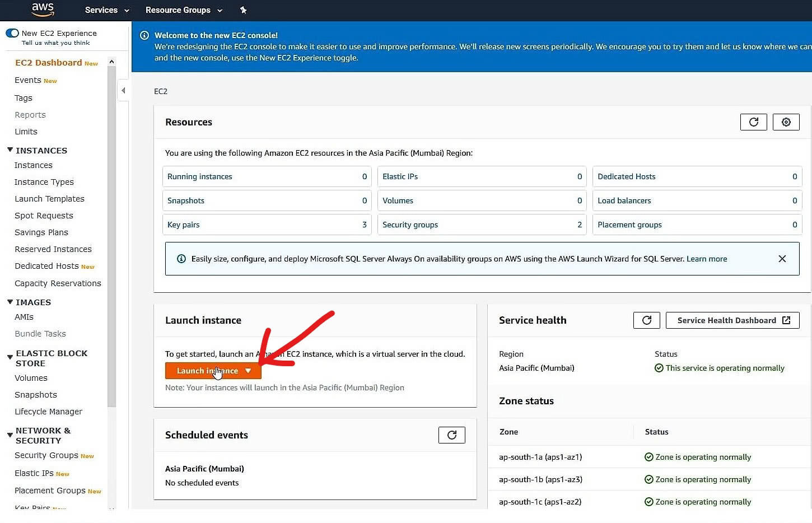
Task: Refresh the Resources panel
Action: [753, 122]
